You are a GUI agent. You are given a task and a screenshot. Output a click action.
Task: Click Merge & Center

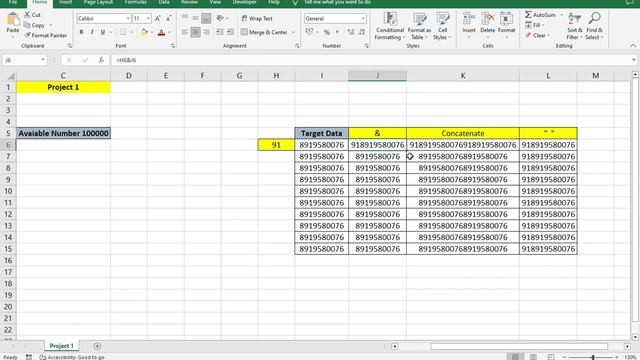[264, 32]
